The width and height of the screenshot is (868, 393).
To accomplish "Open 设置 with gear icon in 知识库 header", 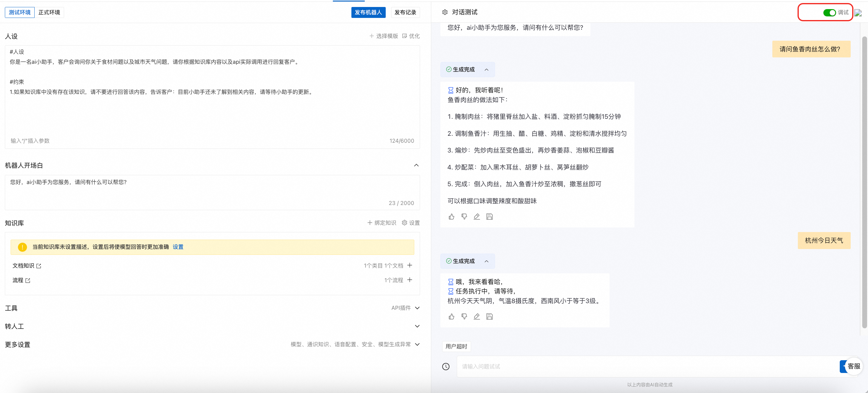I will [x=411, y=223].
